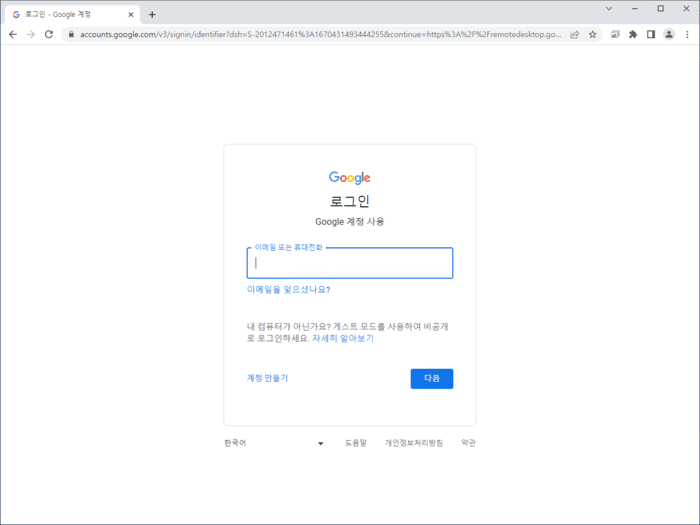The image size is (700, 525).
Task: Click the Google logo on sign-in card
Action: click(x=350, y=178)
